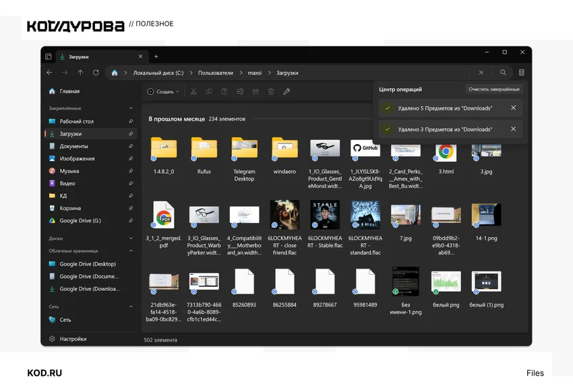This screenshot has width=573, height=392.
Task: Open the operations center status icon
Action: [522, 73]
